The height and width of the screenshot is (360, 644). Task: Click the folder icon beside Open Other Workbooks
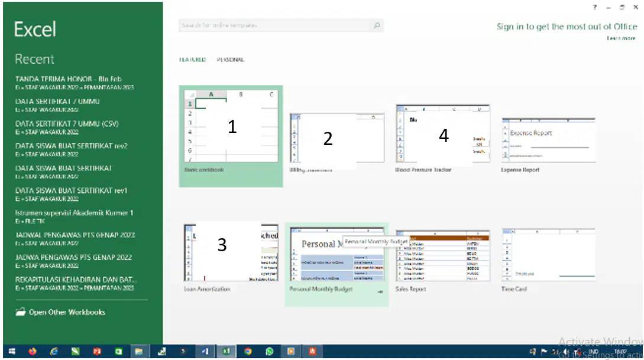[x=21, y=312]
